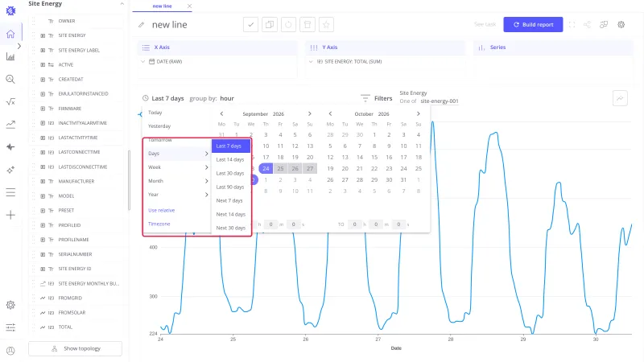Open the sliders preferences icon in sidebar

pyautogui.click(x=10, y=327)
